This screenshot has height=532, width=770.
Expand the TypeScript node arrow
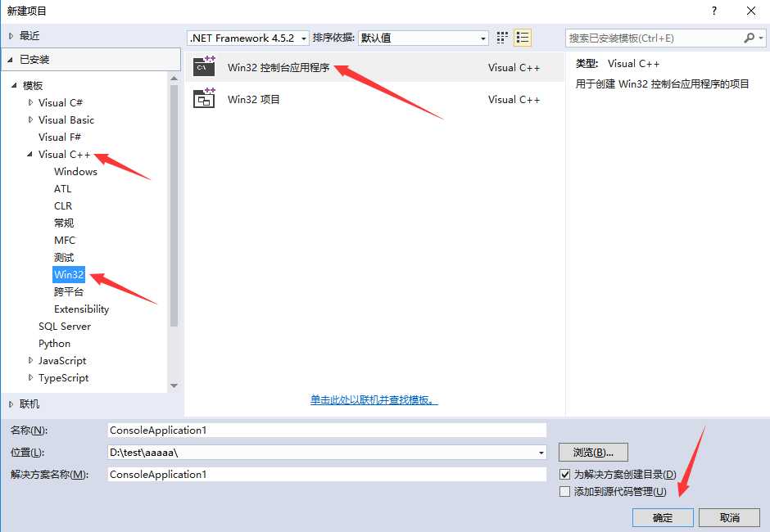(x=30, y=378)
